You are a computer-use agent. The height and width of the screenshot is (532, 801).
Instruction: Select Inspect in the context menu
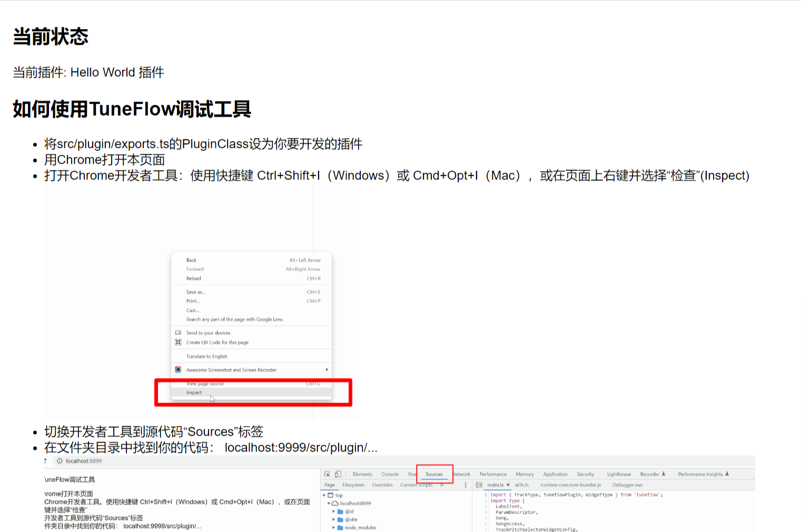point(251,393)
